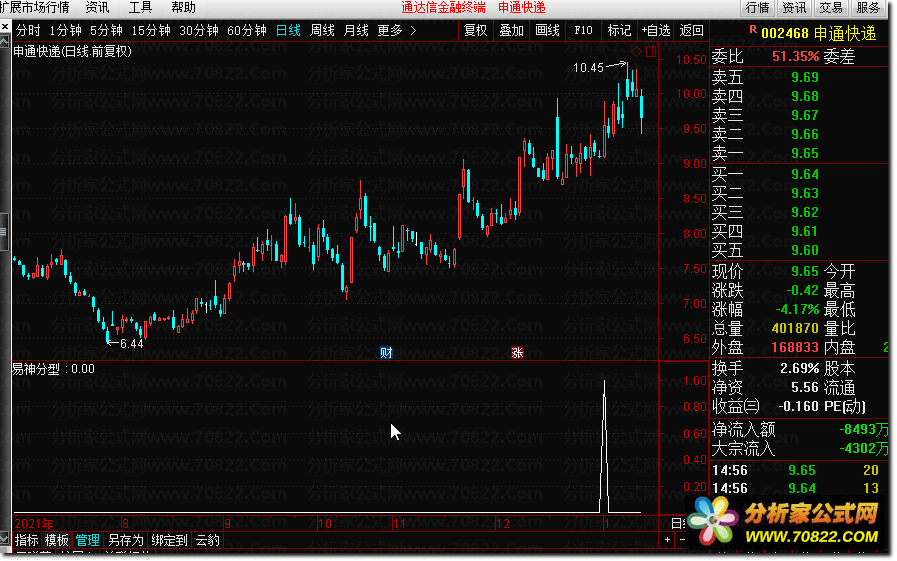Click month 12 on the time axis

pos(502,523)
